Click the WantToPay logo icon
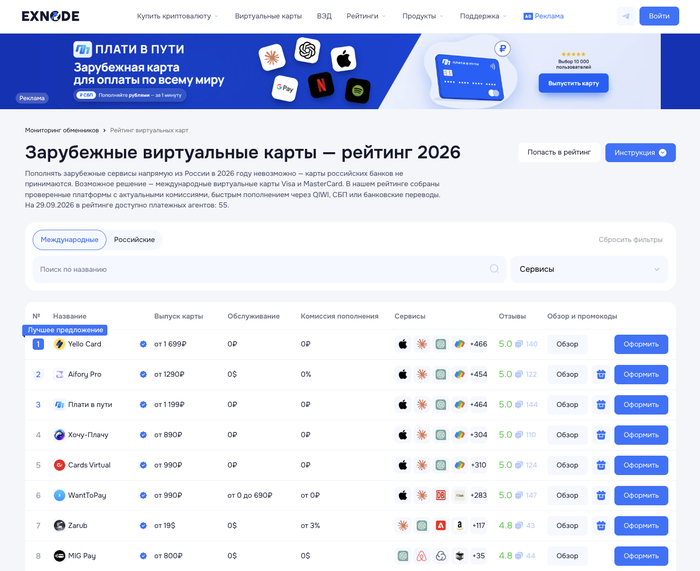 pos(59,495)
